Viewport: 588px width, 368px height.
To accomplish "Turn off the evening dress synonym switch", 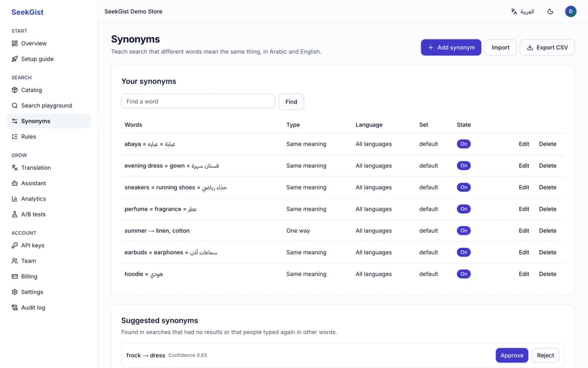I will pyautogui.click(x=464, y=165).
